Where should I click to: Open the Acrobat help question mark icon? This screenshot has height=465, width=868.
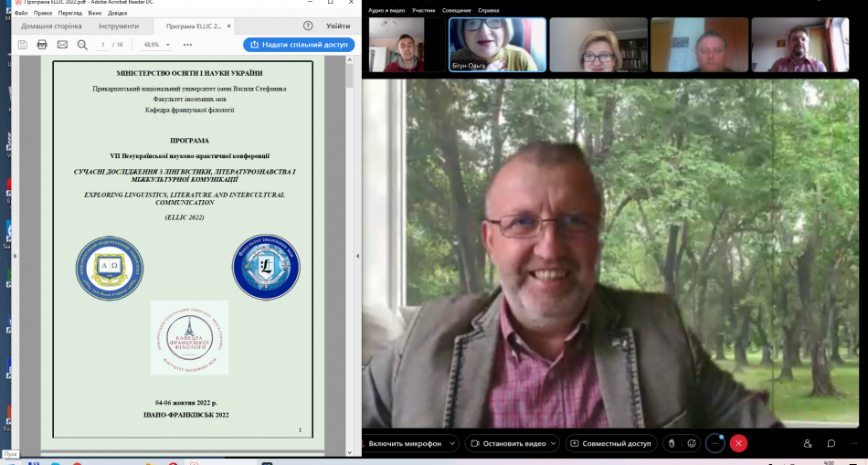click(308, 26)
